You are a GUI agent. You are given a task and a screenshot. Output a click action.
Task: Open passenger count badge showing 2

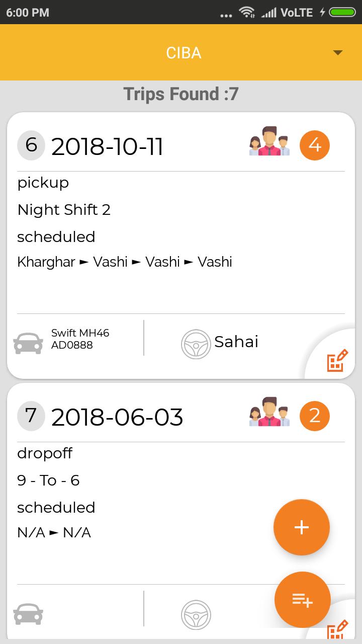pos(315,416)
